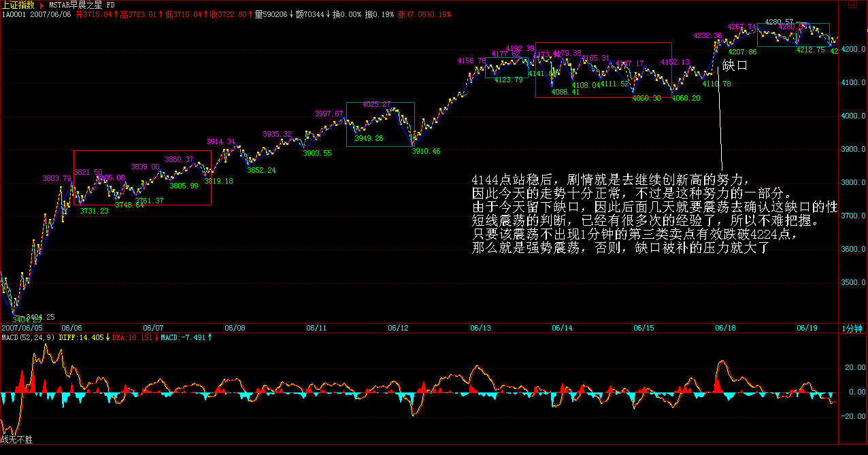Image resolution: width=868 pixels, height=455 pixels.
Task: Click the 3404.25 low price label
Action: [x=41, y=317]
